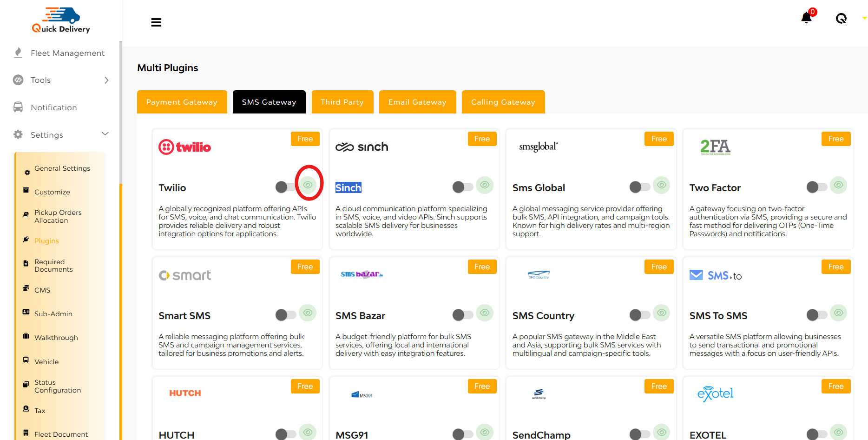868x440 pixels.
Task: Enable the SMS To SMS toggle
Action: tap(817, 315)
